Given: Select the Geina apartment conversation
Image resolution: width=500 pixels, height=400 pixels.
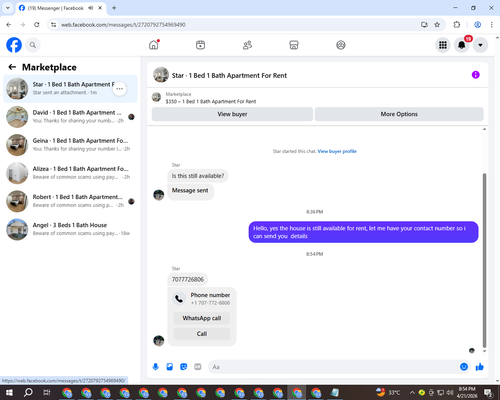Looking at the screenshot, I should pyautogui.click(x=70, y=145).
